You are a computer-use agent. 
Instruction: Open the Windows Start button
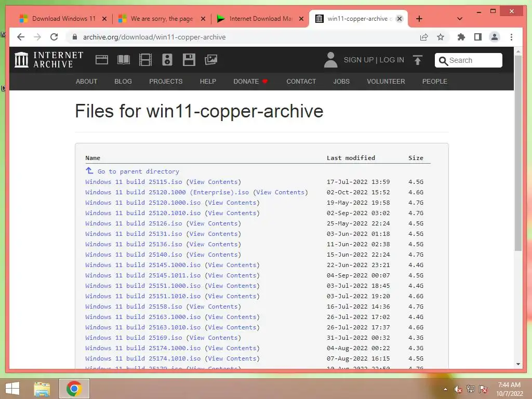click(12, 389)
